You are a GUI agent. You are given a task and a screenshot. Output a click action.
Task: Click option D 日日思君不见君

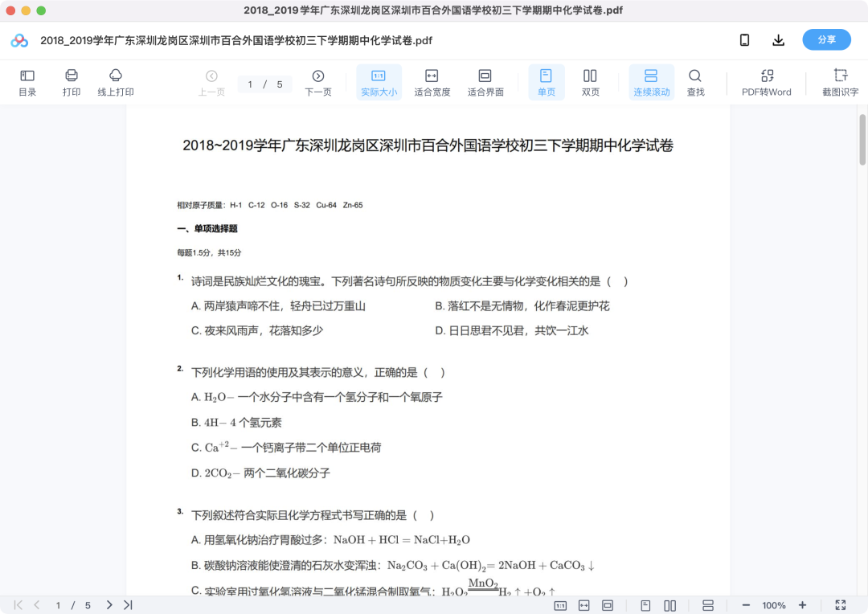click(x=511, y=331)
